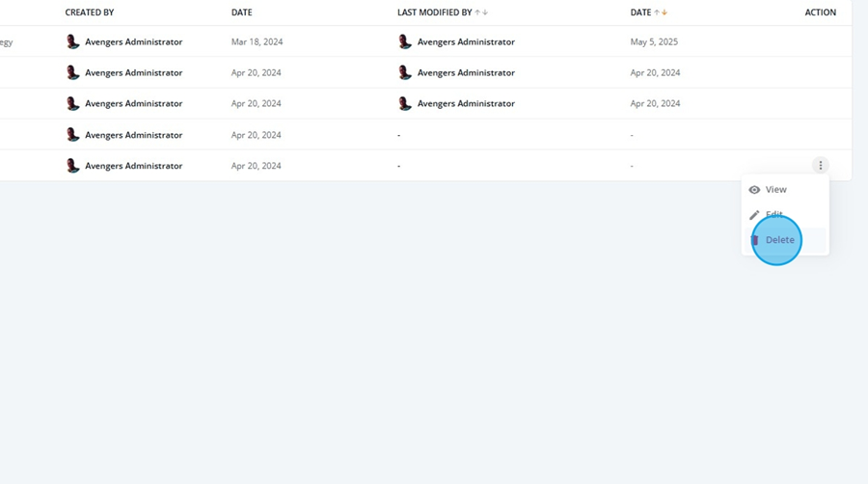Click the Created By column header
The height and width of the screenshot is (484, 868).
point(90,13)
